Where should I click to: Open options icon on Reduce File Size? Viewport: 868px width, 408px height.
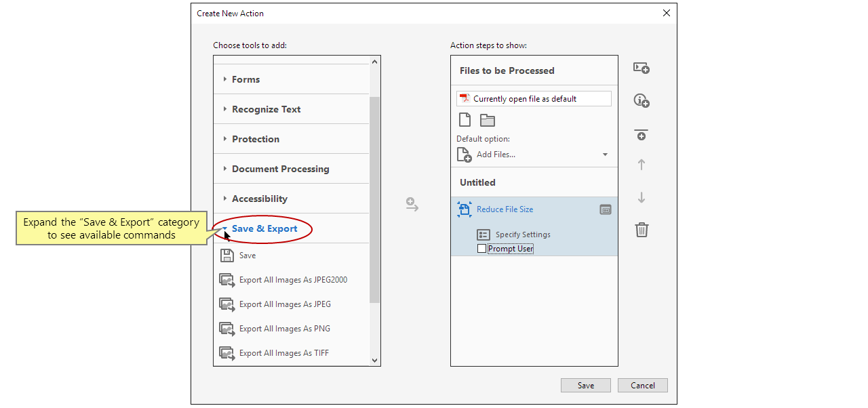606,210
